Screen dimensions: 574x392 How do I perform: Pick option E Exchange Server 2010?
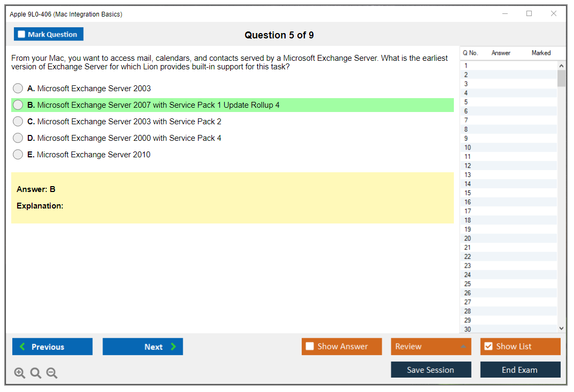18,155
